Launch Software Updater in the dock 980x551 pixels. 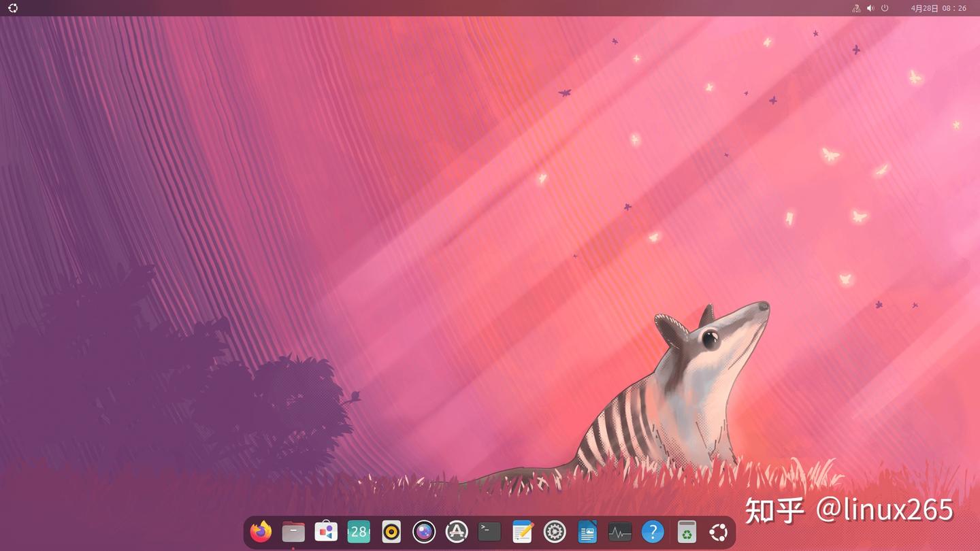point(457,531)
